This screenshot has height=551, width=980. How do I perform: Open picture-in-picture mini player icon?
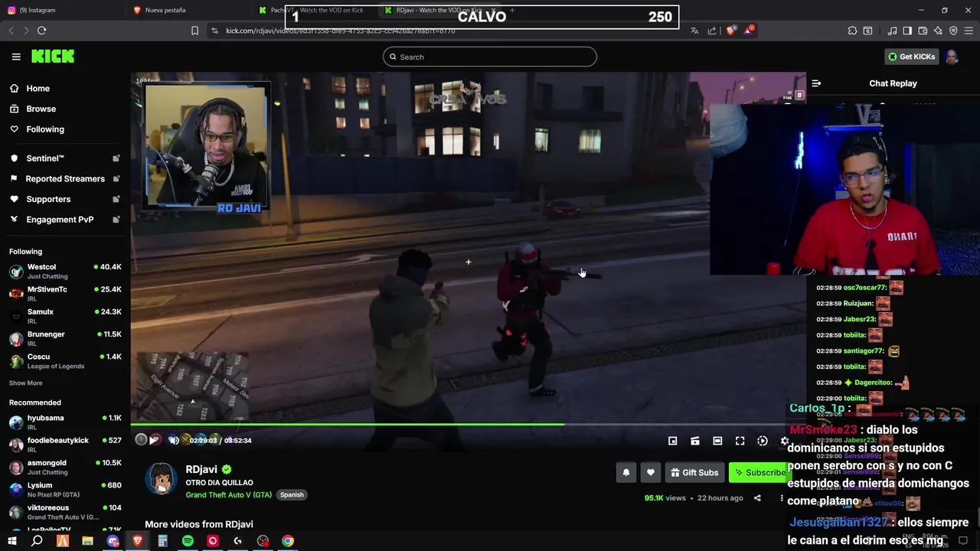tap(672, 441)
